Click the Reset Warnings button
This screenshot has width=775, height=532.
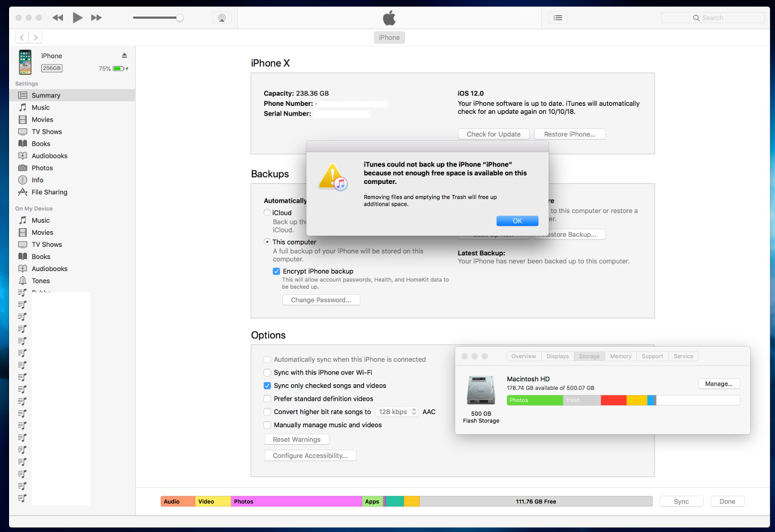(297, 440)
